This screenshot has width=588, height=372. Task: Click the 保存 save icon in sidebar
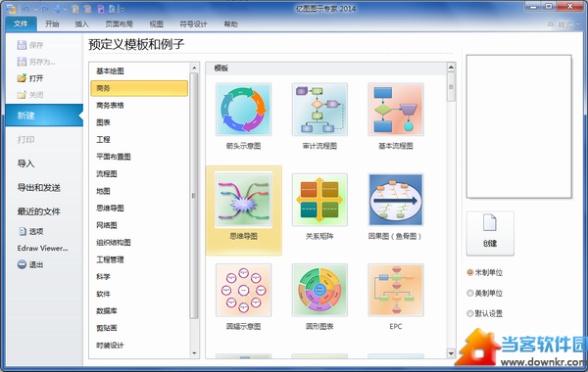(22, 45)
